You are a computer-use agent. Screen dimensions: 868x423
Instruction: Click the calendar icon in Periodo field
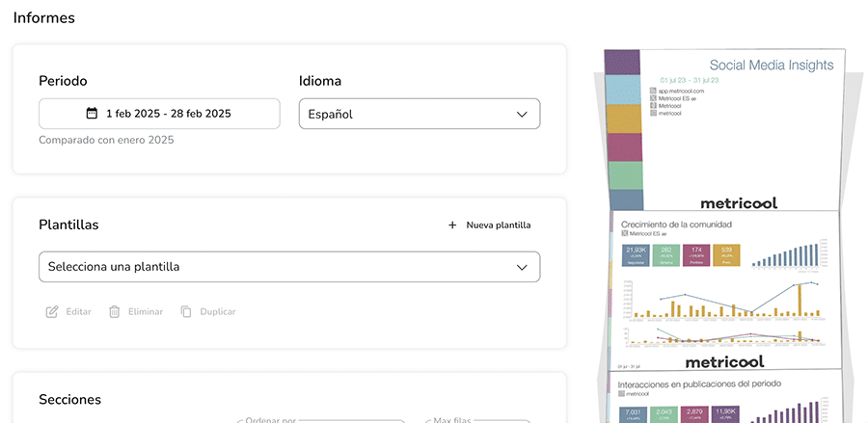coord(92,114)
